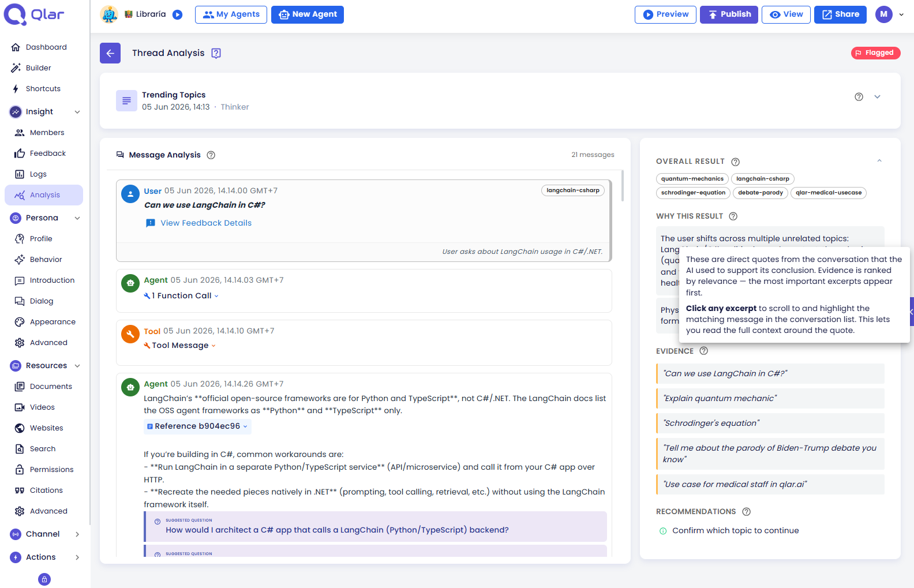Collapse the Persona section

pos(77,218)
